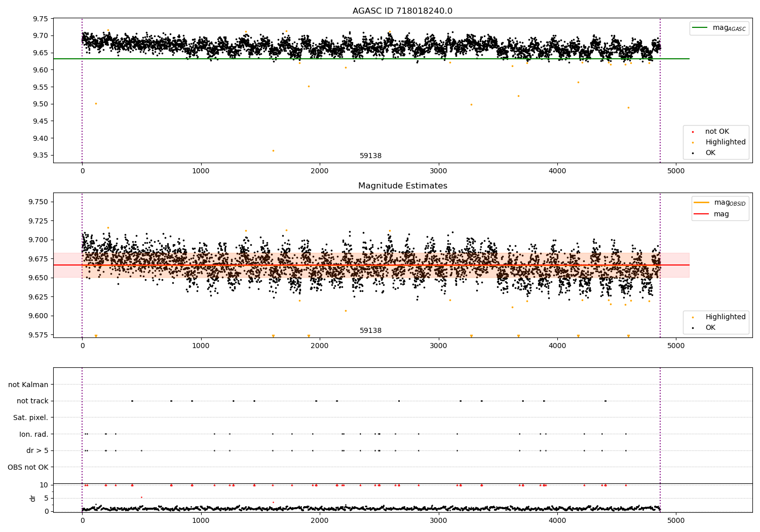
Task: Click the "0" x-tick under Magnitude Estimates plot
Action: pyautogui.click(x=82, y=346)
